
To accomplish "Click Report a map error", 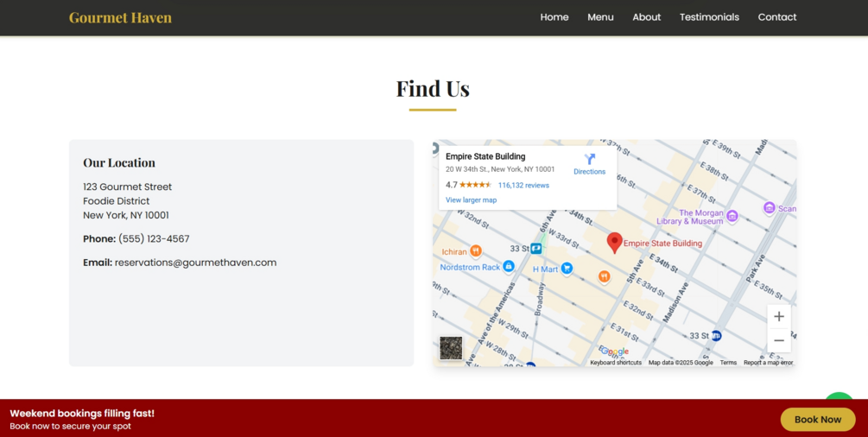I will click(x=769, y=363).
